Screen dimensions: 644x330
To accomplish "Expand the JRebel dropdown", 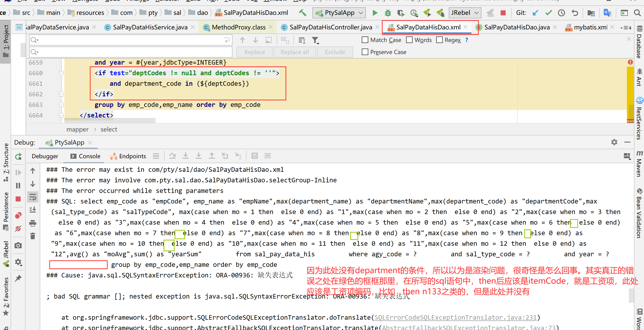I will pyautogui.click(x=465, y=13).
